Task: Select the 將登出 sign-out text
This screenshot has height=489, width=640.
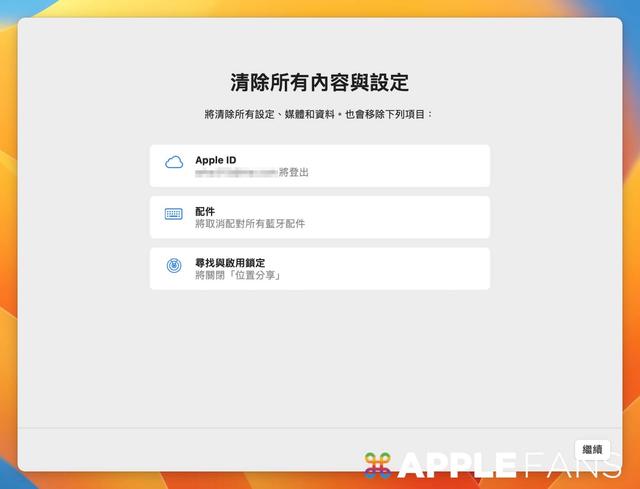Action: [x=293, y=172]
